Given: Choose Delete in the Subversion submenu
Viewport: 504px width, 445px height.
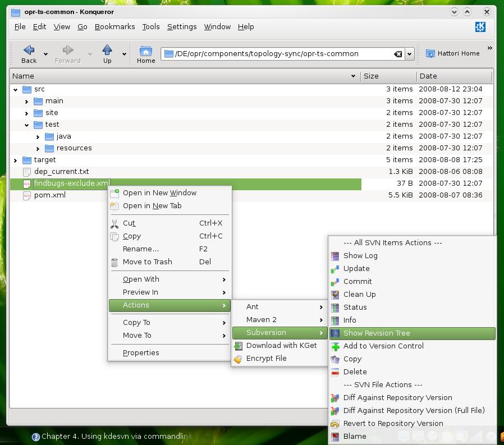Looking at the screenshot, I should coord(412,371).
